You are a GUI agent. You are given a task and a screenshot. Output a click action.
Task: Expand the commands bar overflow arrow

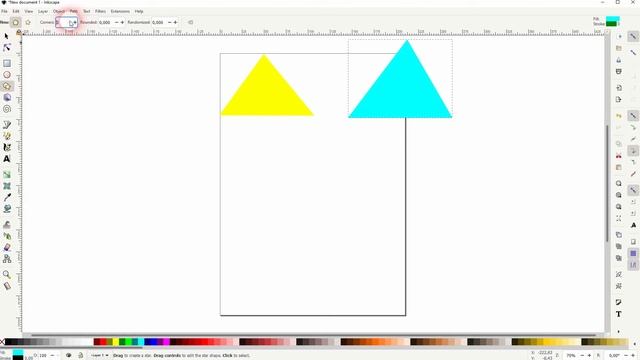coord(619,331)
